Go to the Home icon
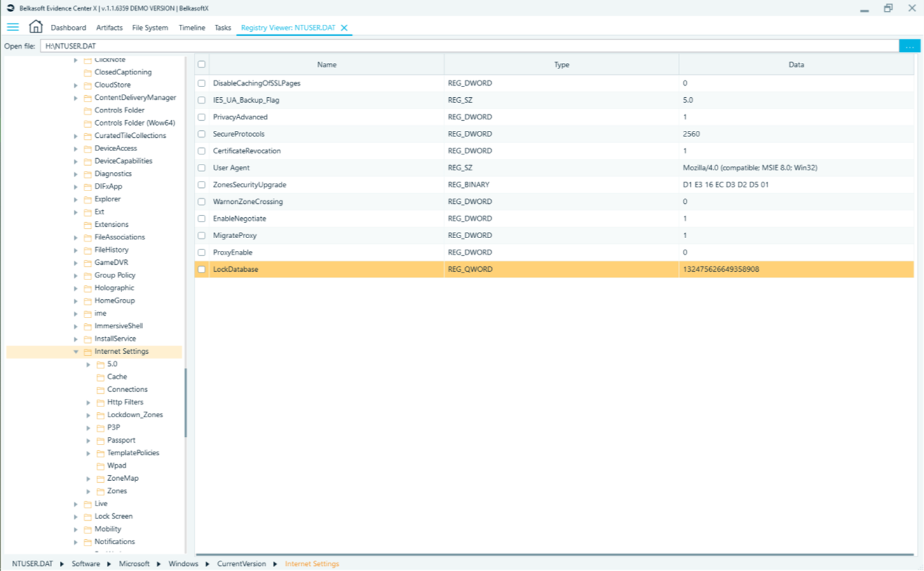The image size is (924, 571). (36, 27)
